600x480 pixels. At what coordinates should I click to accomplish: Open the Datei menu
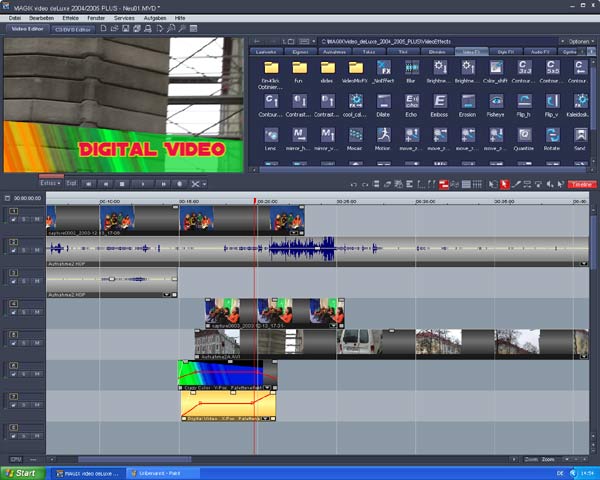coord(15,18)
